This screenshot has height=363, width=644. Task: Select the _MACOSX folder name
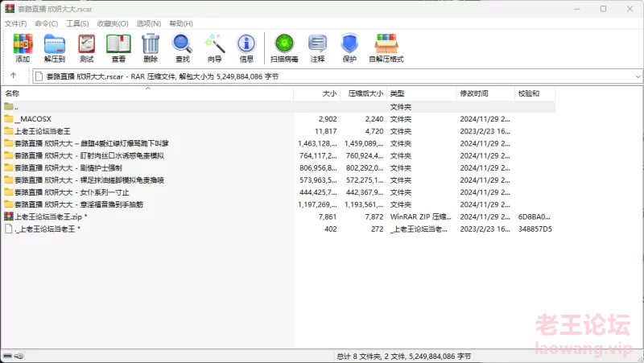[x=33, y=119]
